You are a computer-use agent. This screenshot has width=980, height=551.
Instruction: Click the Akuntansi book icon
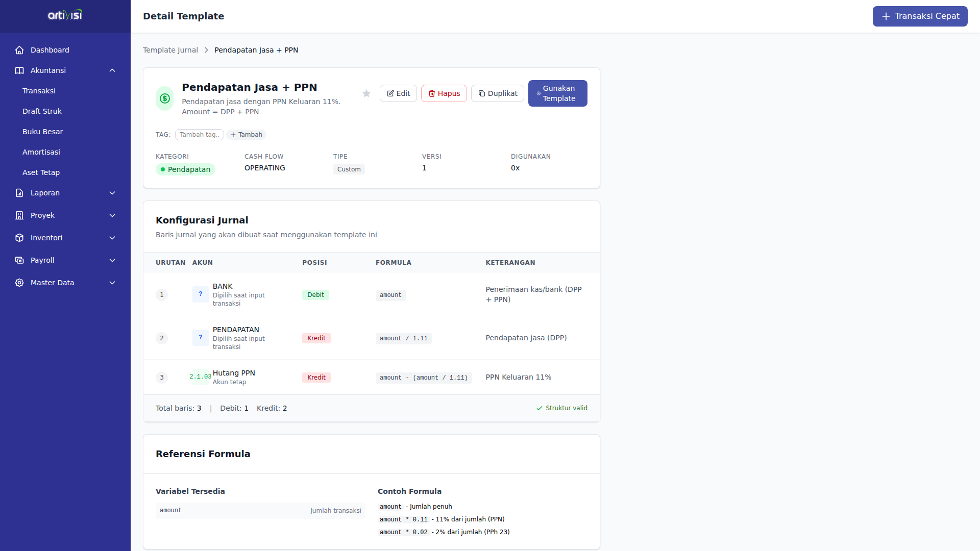(x=19, y=70)
